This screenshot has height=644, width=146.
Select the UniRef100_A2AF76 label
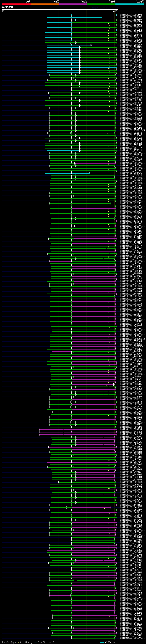point(131,324)
